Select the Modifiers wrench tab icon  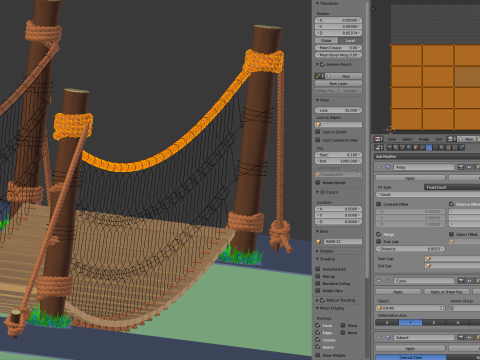pos(429,147)
